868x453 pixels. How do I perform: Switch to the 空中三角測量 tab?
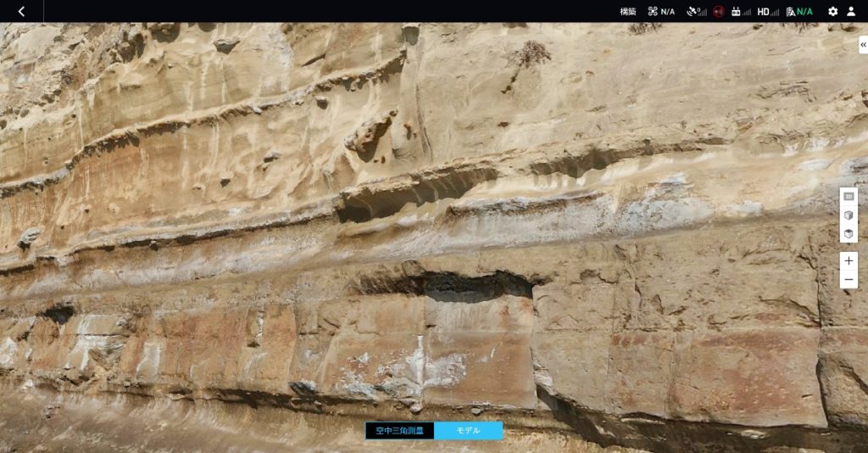[x=399, y=431]
